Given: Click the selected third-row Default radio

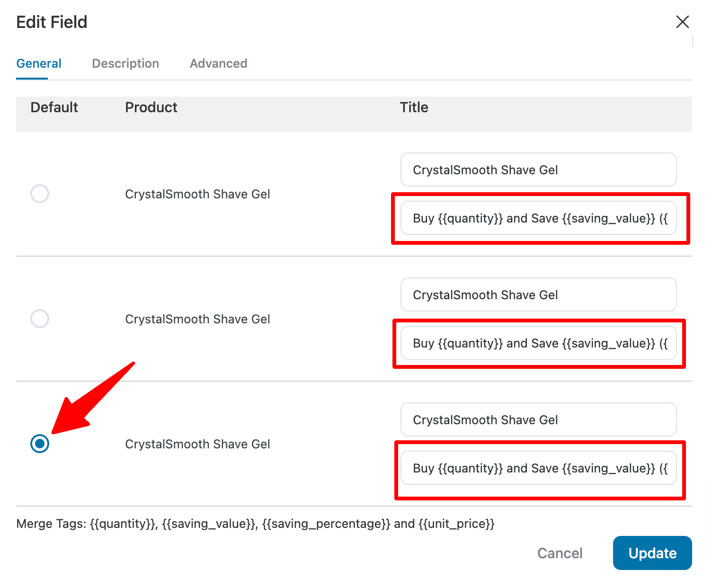Looking at the screenshot, I should coord(40,444).
